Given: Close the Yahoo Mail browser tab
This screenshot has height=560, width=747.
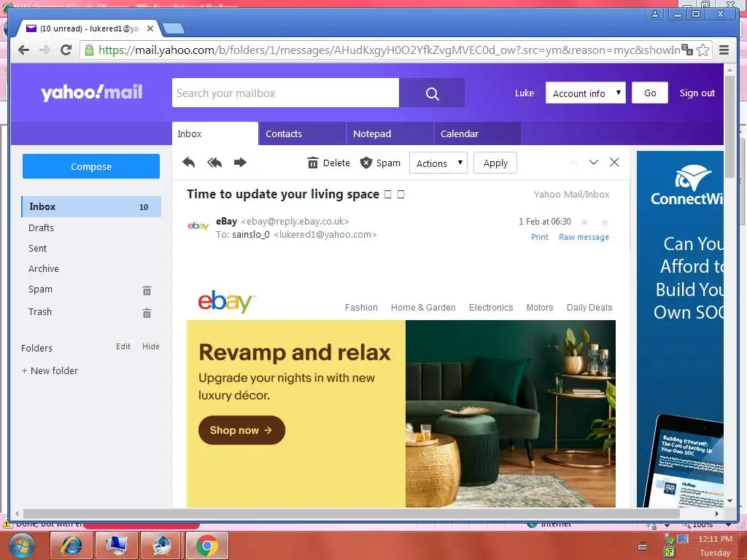Looking at the screenshot, I should tap(150, 28).
